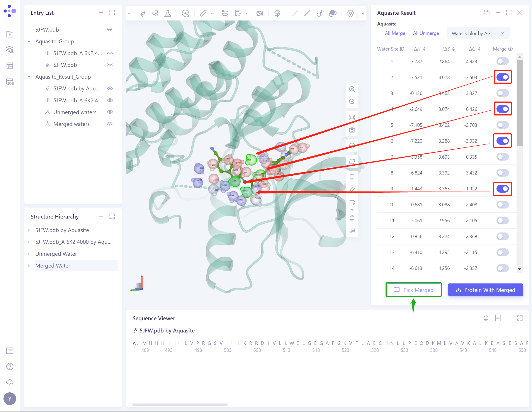Click the zoom out magnifier icon
Screen dimensions: 532x412
(352, 102)
